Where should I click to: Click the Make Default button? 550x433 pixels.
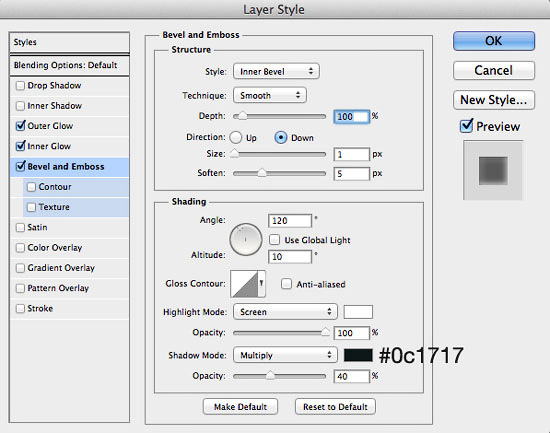[240, 407]
